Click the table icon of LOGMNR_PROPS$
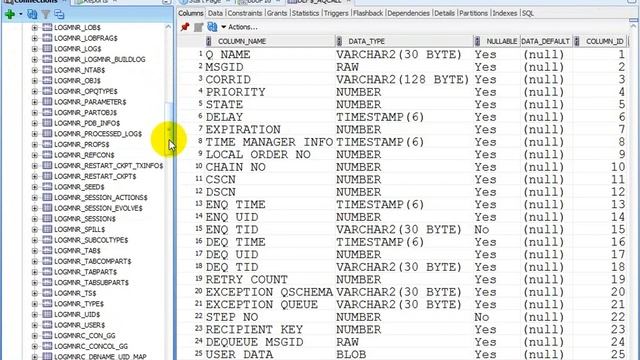640x360 pixels. click(47, 144)
